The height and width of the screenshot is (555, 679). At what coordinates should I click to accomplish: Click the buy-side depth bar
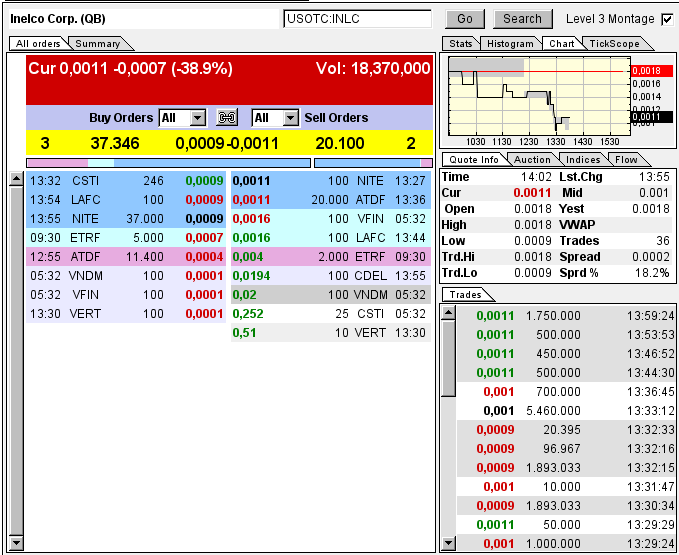pos(168,163)
